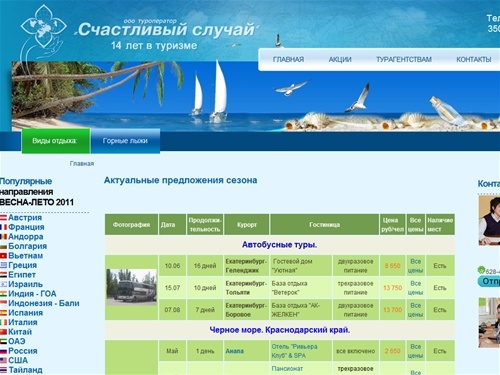Open the Таиланд destination link

(x=25, y=370)
